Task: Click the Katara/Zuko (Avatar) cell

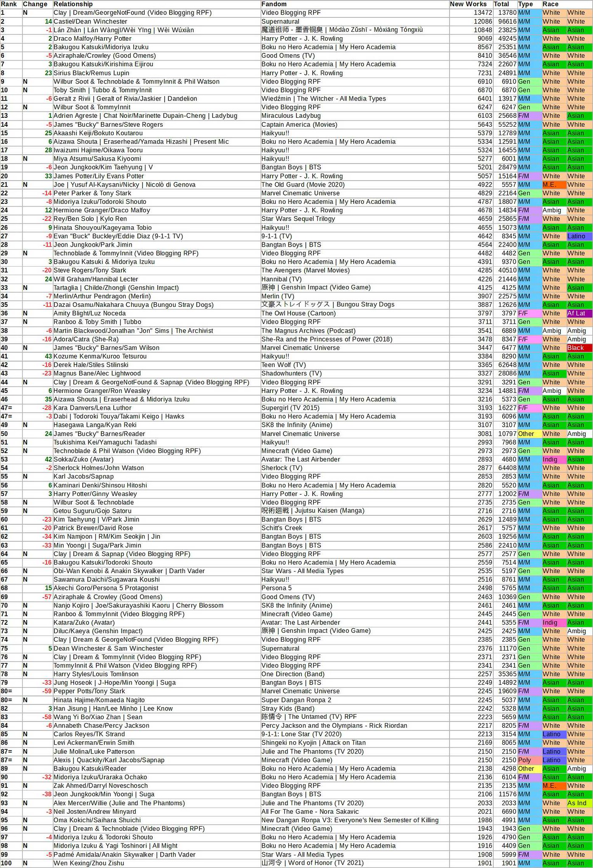Action: [157, 623]
